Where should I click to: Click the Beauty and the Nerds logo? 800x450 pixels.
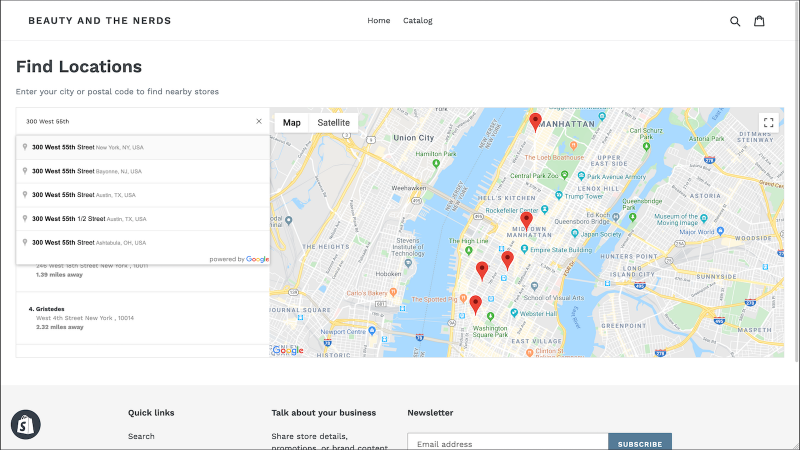pos(99,21)
